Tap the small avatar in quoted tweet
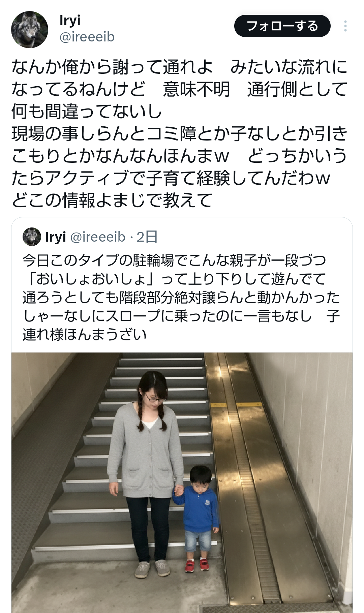364x613 pixels. [32, 237]
